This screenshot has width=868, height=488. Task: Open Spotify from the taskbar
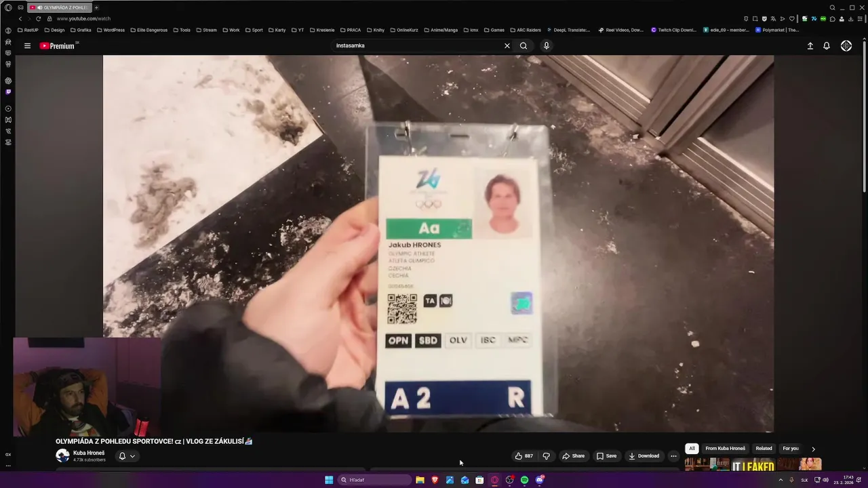[524, 480]
